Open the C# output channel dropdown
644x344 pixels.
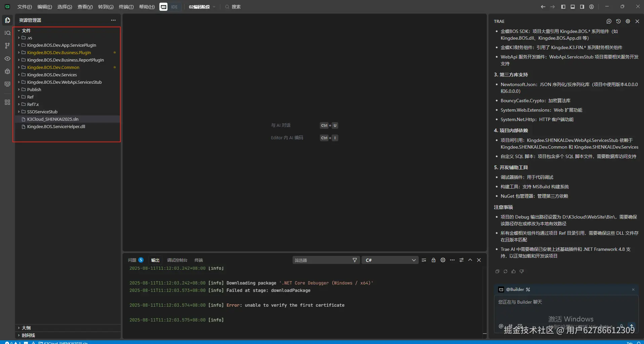point(390,260)
